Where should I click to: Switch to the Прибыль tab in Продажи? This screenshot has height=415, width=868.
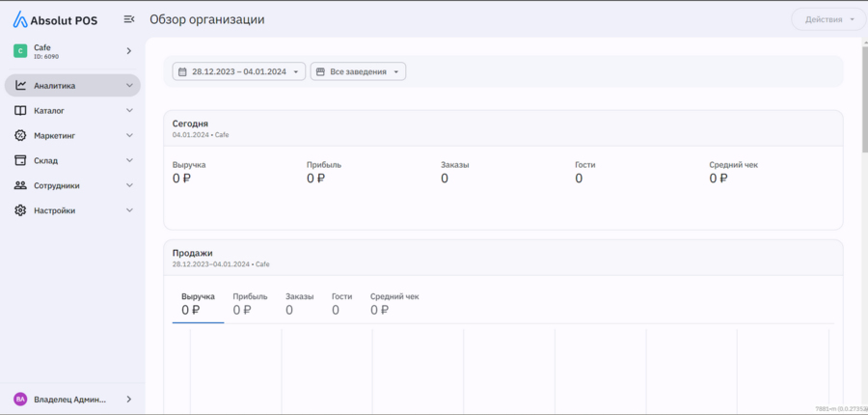tap(250, 304)
